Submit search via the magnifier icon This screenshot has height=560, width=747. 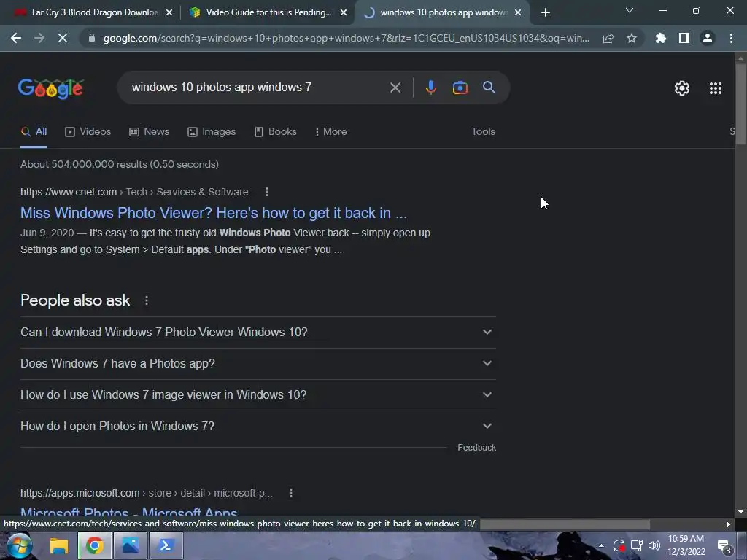click(489, 87)
